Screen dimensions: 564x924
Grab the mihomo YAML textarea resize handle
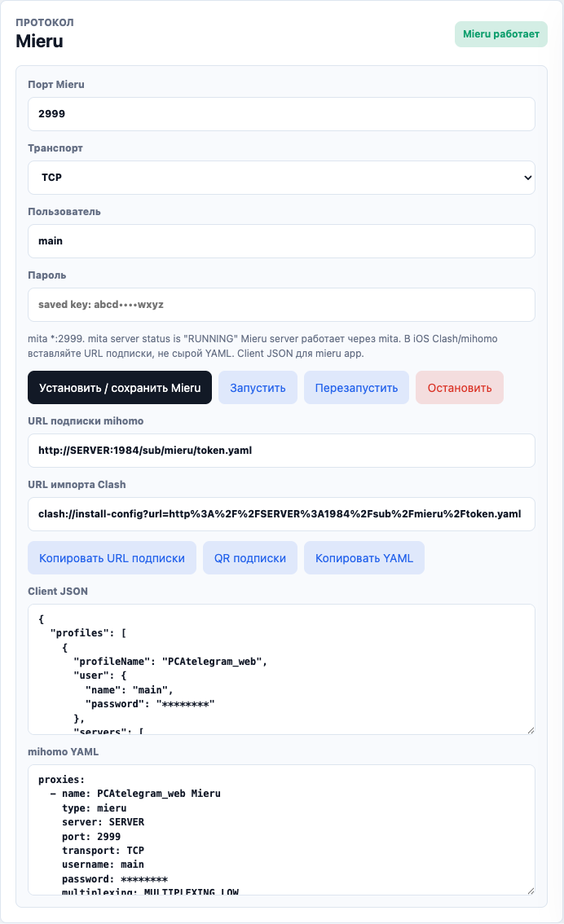(x=531, y=891)
